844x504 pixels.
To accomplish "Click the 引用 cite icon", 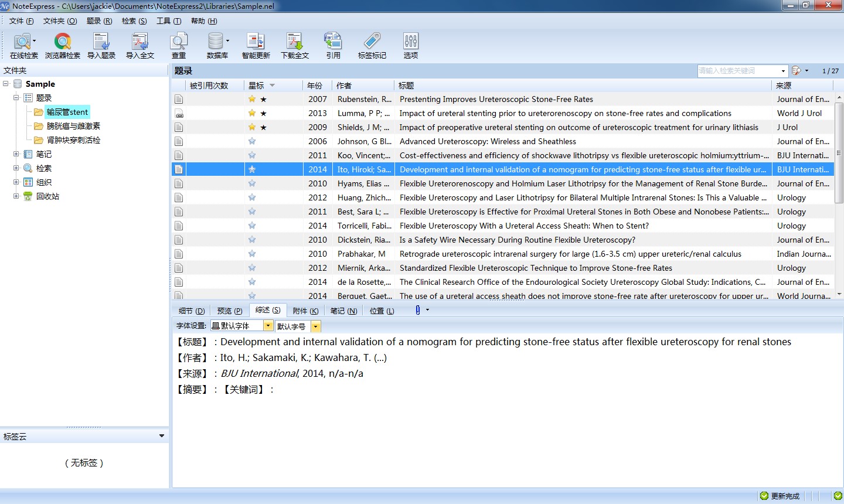I will tap(333, 46).
